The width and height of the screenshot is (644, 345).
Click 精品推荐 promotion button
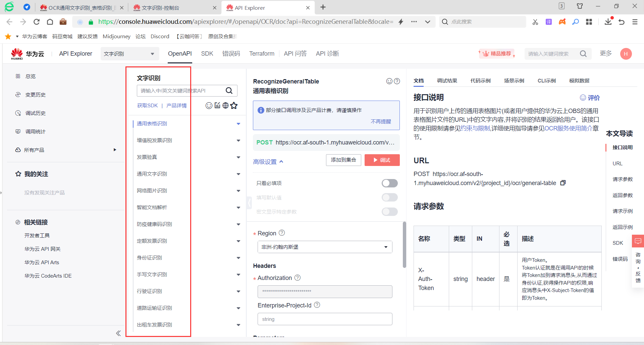496,54
